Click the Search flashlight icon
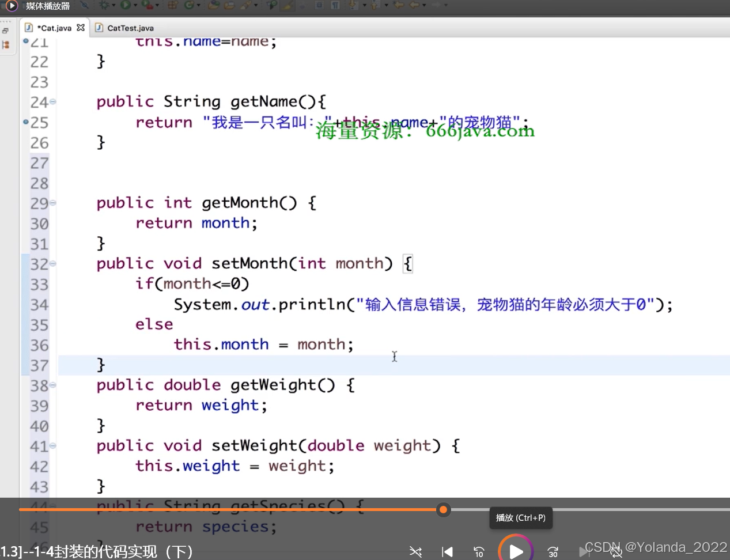The width and height of the screenshot is (730, 560). tap(247, 5)
